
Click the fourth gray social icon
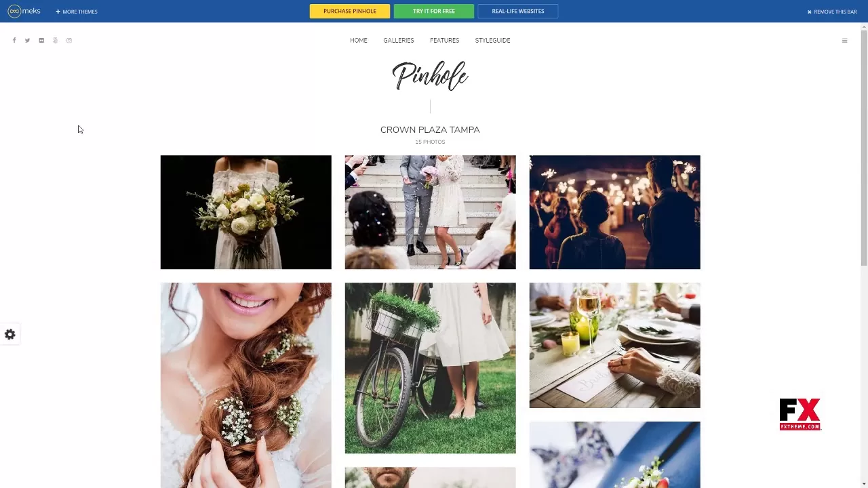coord(55,41)
